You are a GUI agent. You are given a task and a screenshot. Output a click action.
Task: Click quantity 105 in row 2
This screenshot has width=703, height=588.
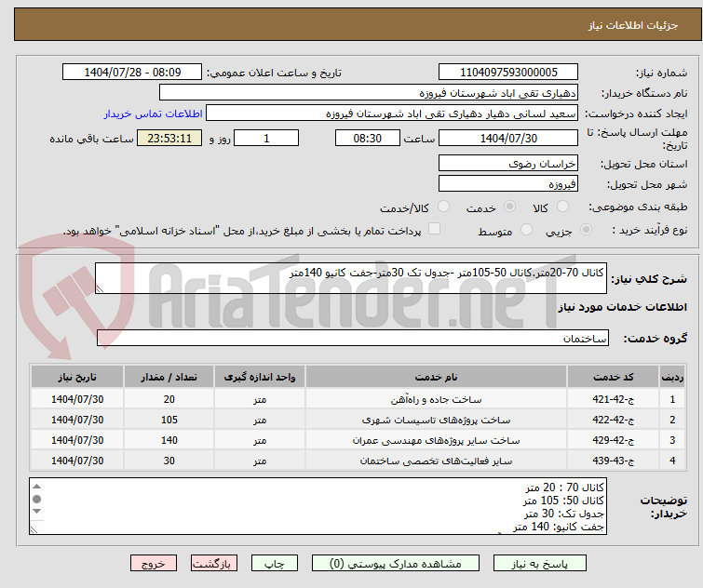169,420
